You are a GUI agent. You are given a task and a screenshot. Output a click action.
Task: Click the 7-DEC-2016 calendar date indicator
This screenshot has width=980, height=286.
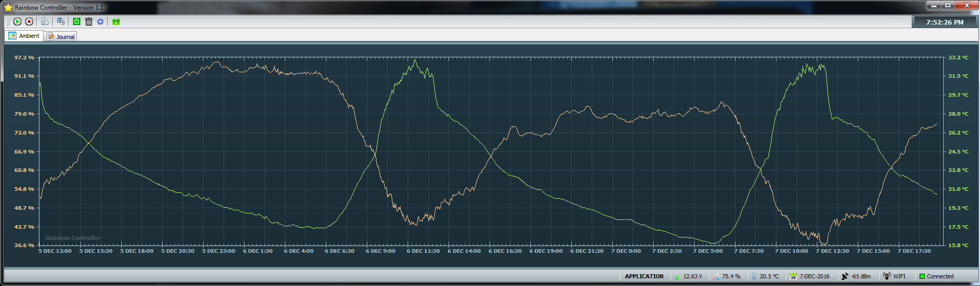click(x=810, y=276)
